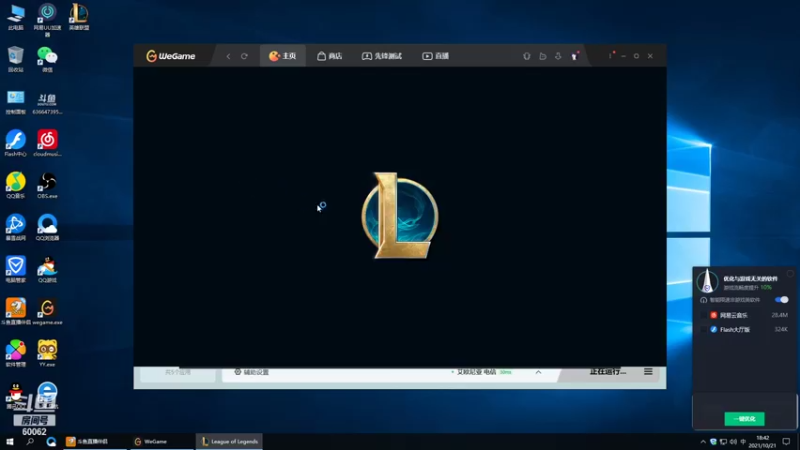800x450 pixels.
Task: Click the green 一键优化 optimize button
Action: click(744, 419)
